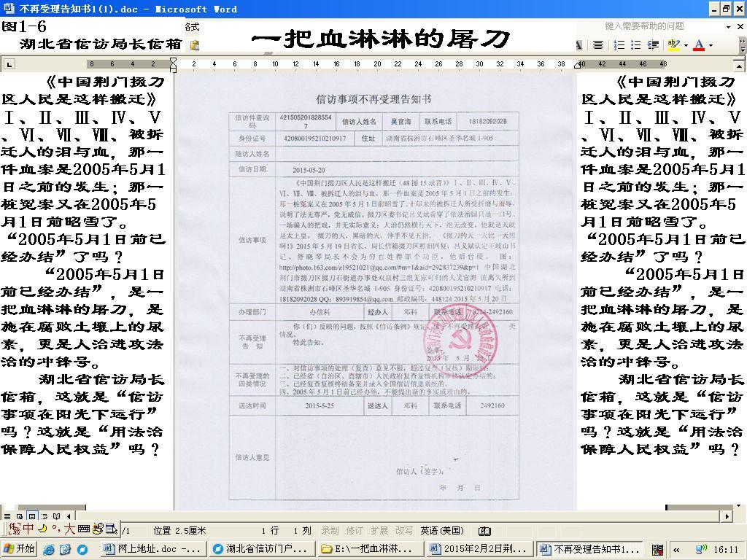
Task: Switch to 湖北省信访门户 browser taskbar window
Action: pyautogui.click(x=260, y=549)
